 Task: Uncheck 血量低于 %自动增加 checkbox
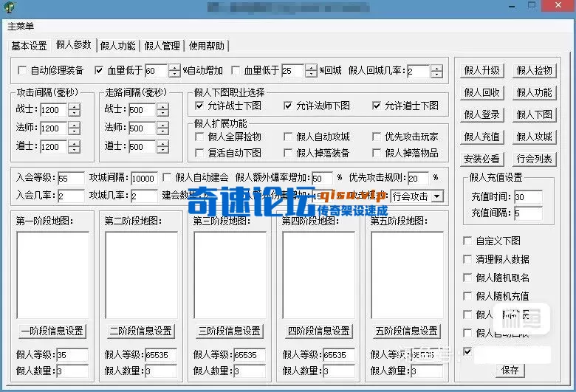pos(99,70)
